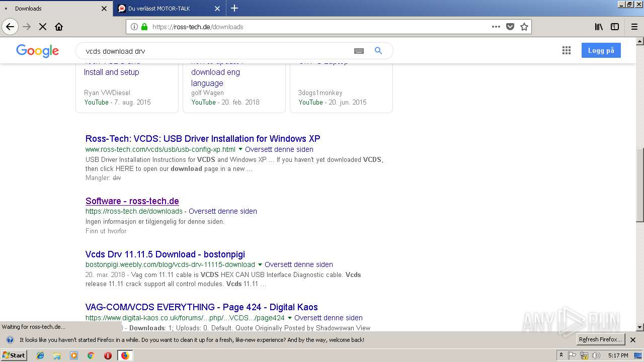This screenshot has width=644, height=362.
Task: Open Windows Explorer folder in taskbar
Action: (57, 355)
